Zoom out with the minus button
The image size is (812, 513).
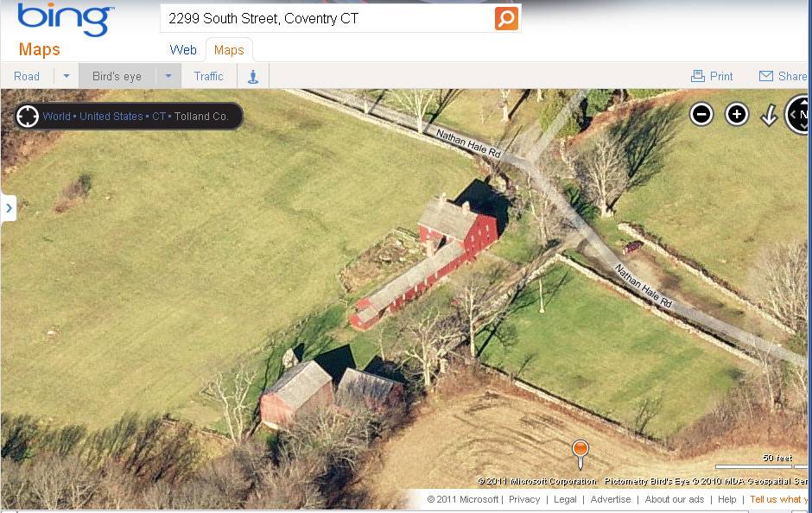click(x=701, y=114)
